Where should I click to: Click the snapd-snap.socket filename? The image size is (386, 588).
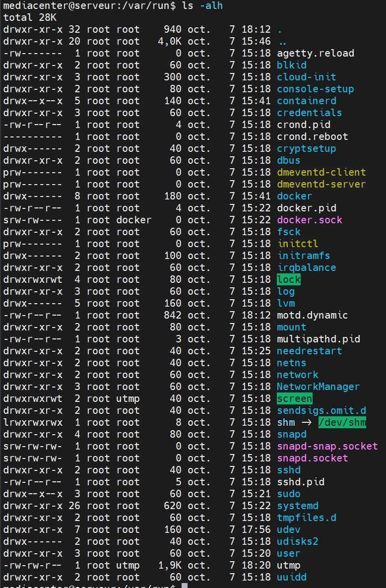point(327,446)
